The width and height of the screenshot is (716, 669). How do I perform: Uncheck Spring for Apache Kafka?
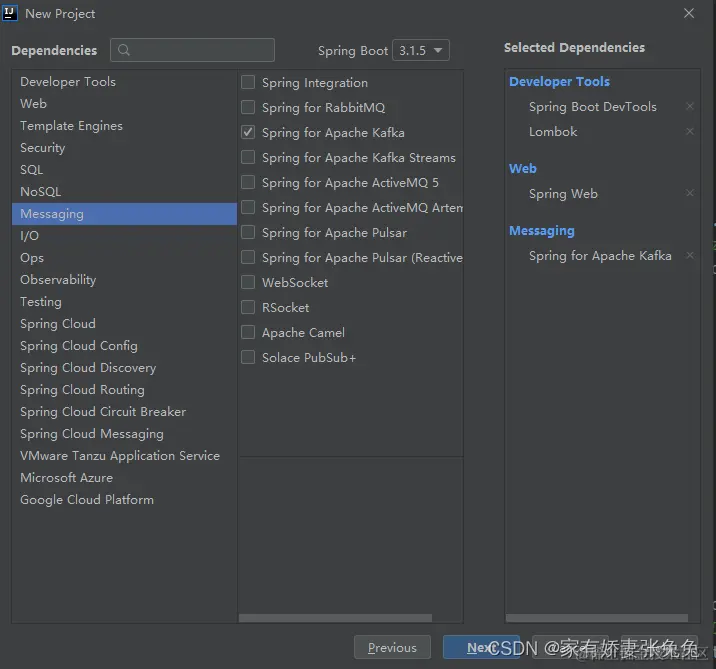coord(248,132)
